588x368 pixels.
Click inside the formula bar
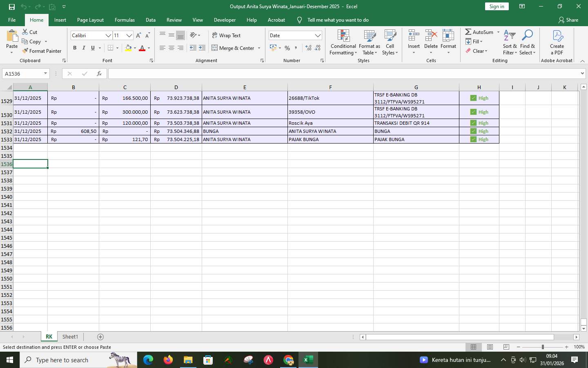286,74
